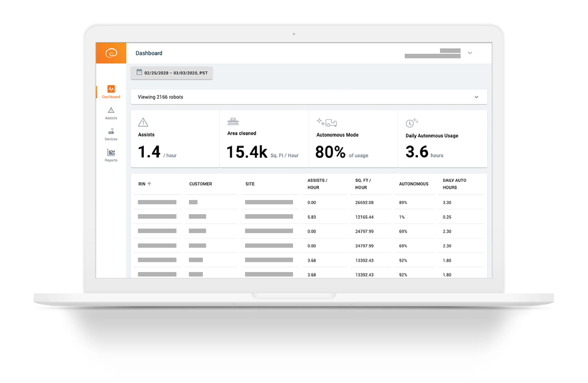Click the scrubber icon on Autonomous Mode card
The image size is (588, 383).
pyautogui.click(x=327, y=122)
